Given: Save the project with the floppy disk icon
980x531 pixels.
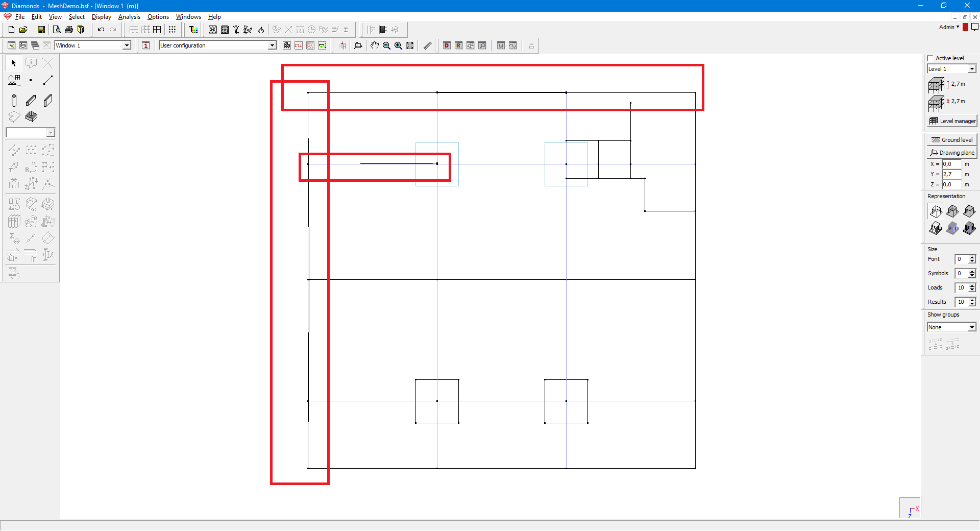Looking at the screenshot, I should [x=41, y=30].
